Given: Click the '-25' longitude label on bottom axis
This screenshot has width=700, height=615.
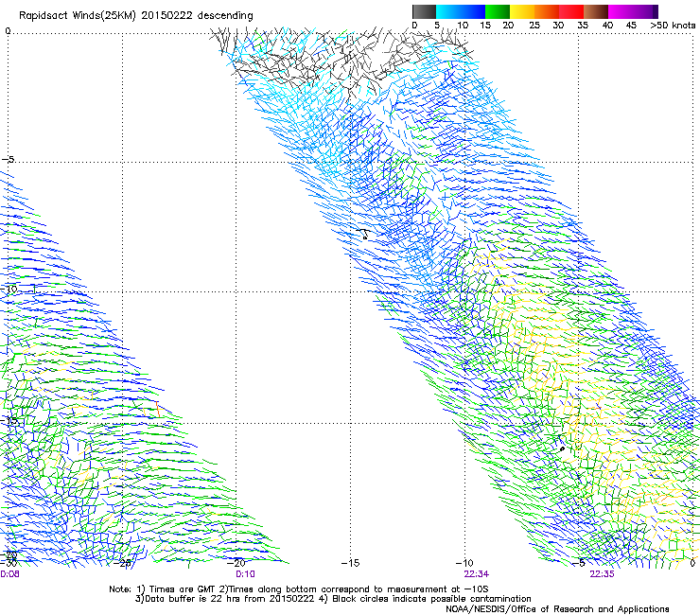Looking at the screenshot, I should pyautogui.click(x=122, y=563).
